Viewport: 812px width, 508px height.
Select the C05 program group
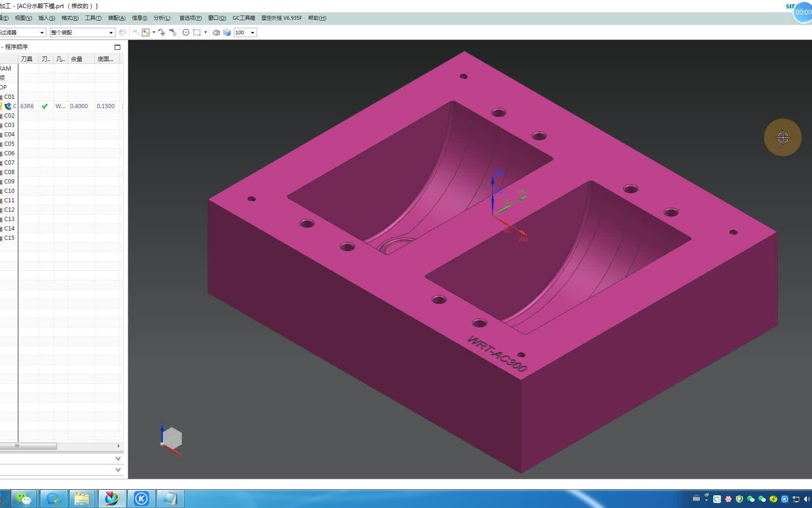click(x=9, y=143)
